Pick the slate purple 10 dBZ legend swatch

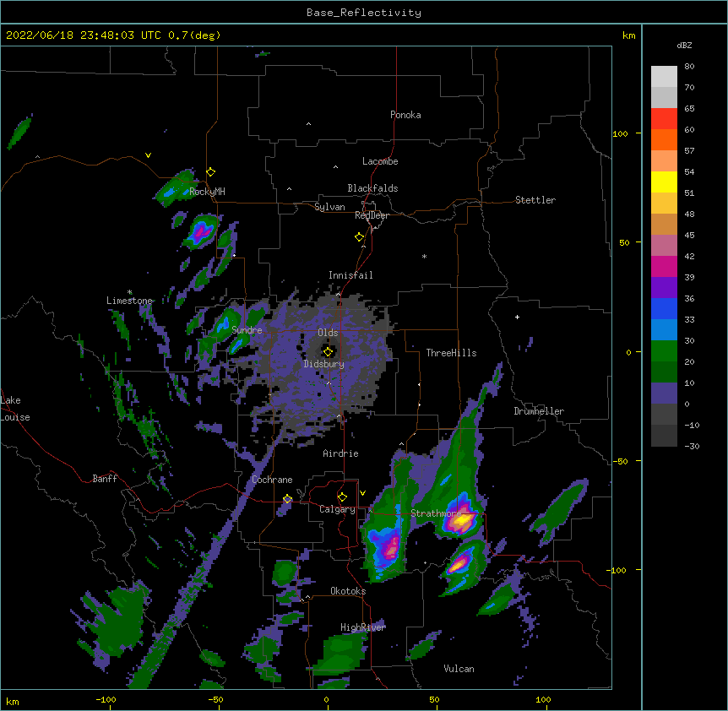tap(664, 393)
